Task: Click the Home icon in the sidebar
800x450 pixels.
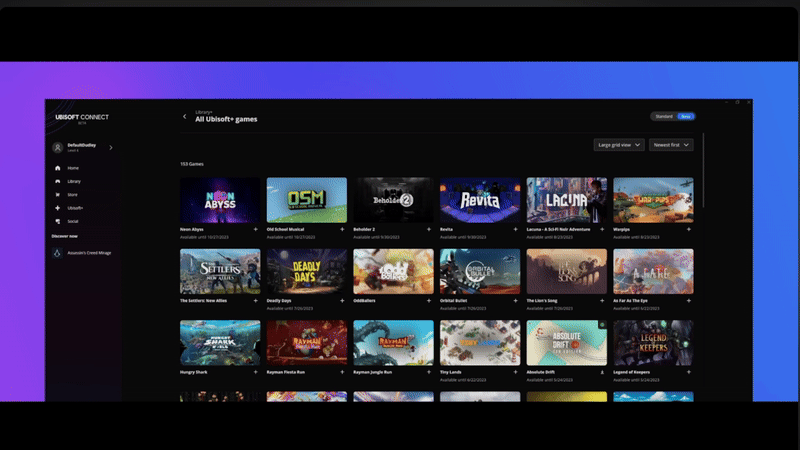Action: coord(58,168)
